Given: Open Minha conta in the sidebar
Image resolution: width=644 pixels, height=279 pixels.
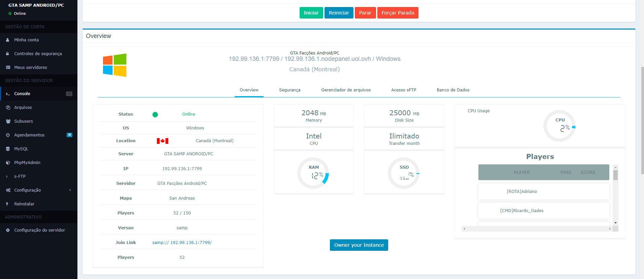Looking at the screenshot, I should [x=39, y=40].
